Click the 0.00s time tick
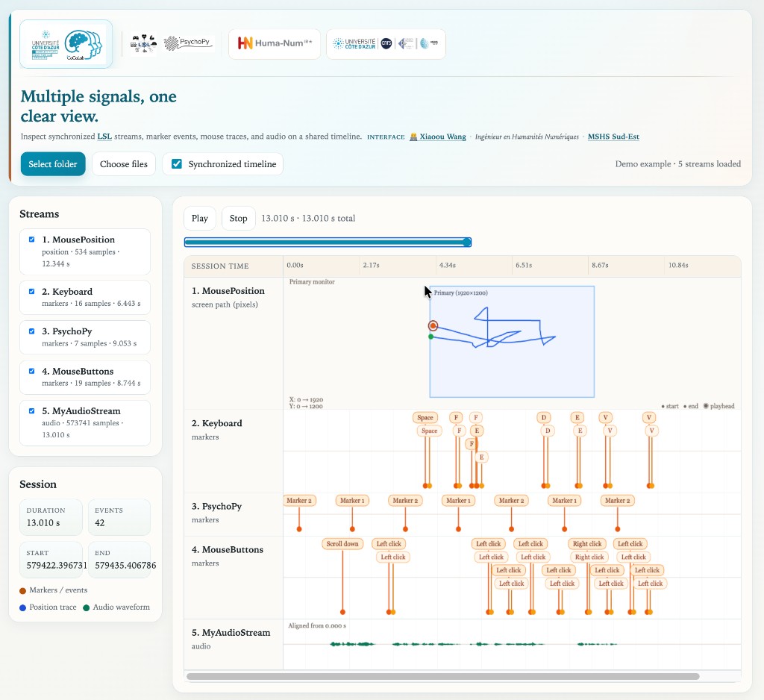Screen dimensions: 764x700 (295, 265)
